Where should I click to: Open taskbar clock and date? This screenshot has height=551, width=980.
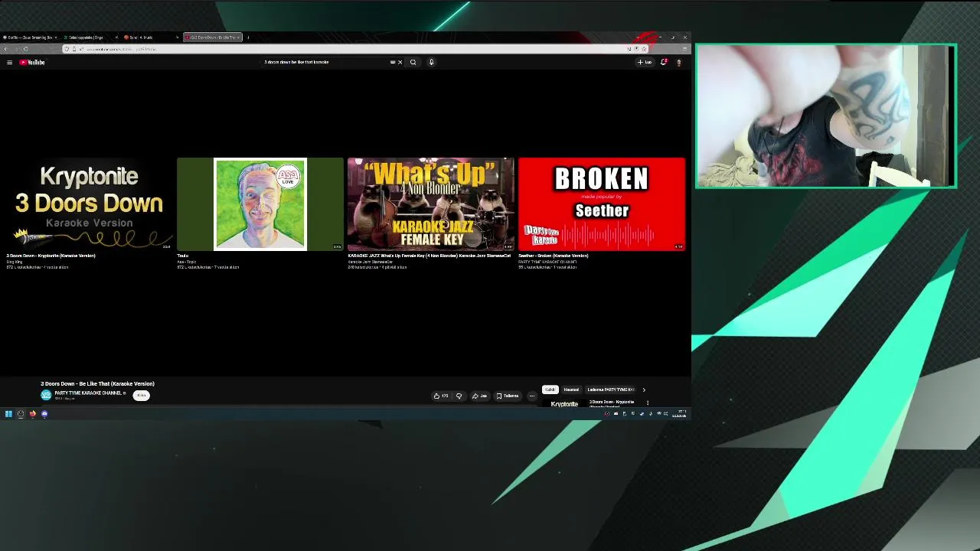pos(680,414)
